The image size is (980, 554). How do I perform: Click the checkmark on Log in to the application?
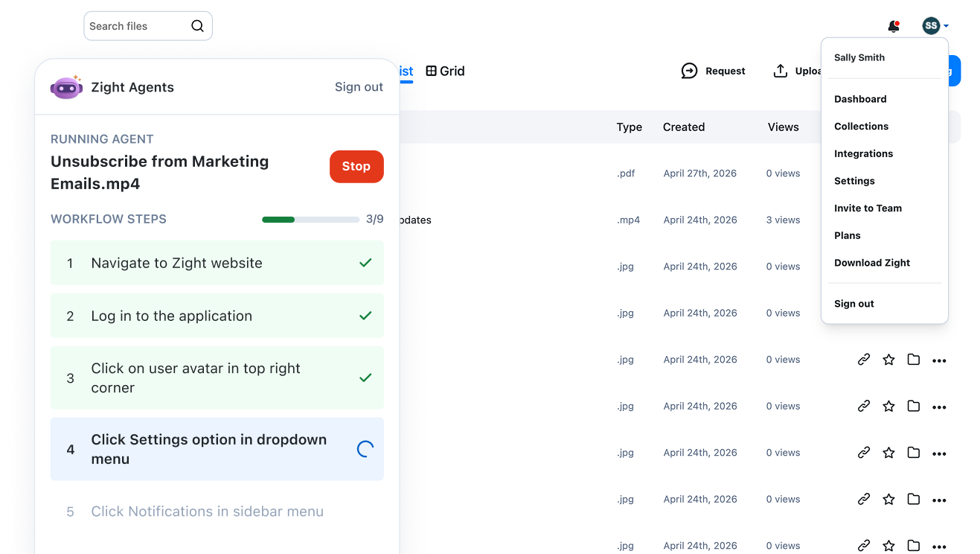click(365, 316)
